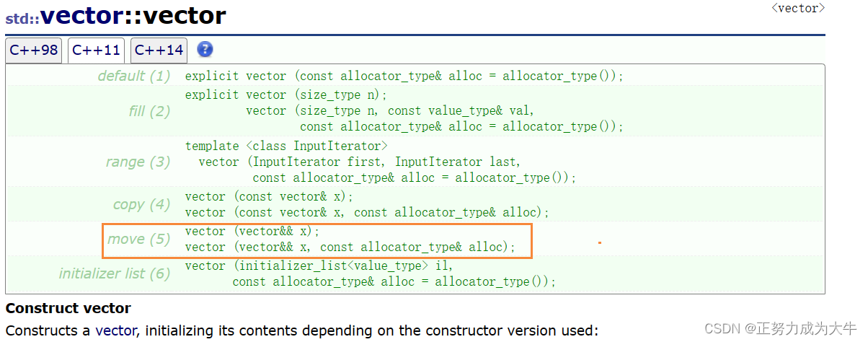The width and height of the screenshot is (868, 342).
Task: Open the C++14 tab
Action: [159, 51]
